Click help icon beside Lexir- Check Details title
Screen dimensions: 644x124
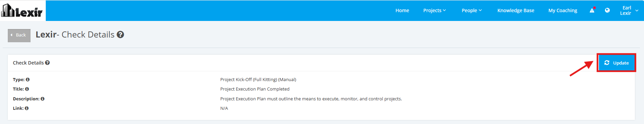point(120,34)
